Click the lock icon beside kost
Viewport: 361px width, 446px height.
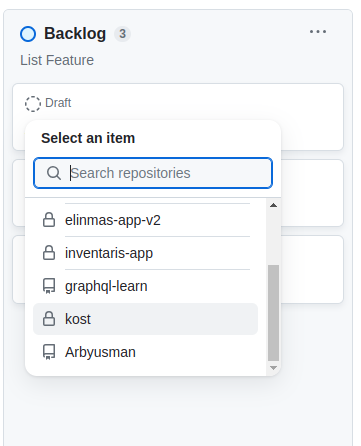49,319
